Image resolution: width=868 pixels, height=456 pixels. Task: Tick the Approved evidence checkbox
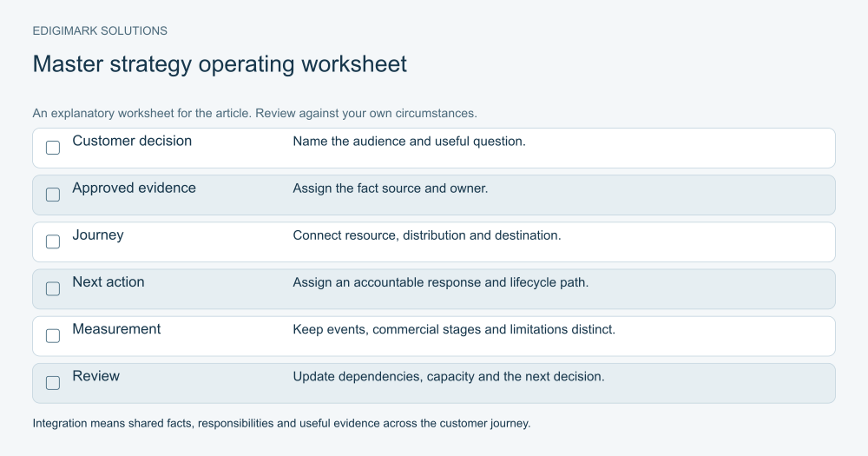53,195
